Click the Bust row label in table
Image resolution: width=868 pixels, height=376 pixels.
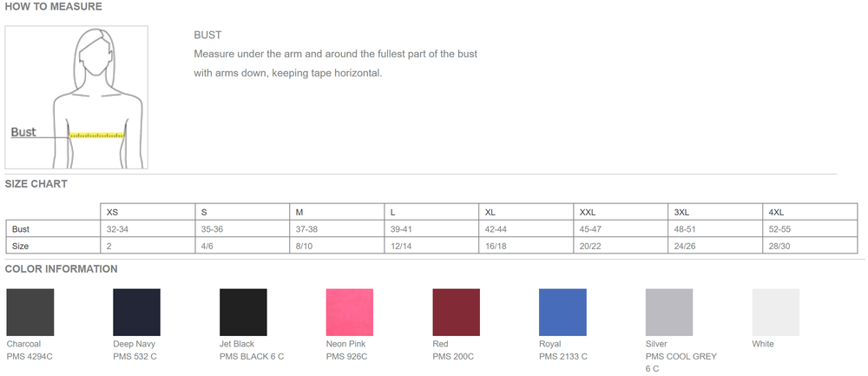21,228
